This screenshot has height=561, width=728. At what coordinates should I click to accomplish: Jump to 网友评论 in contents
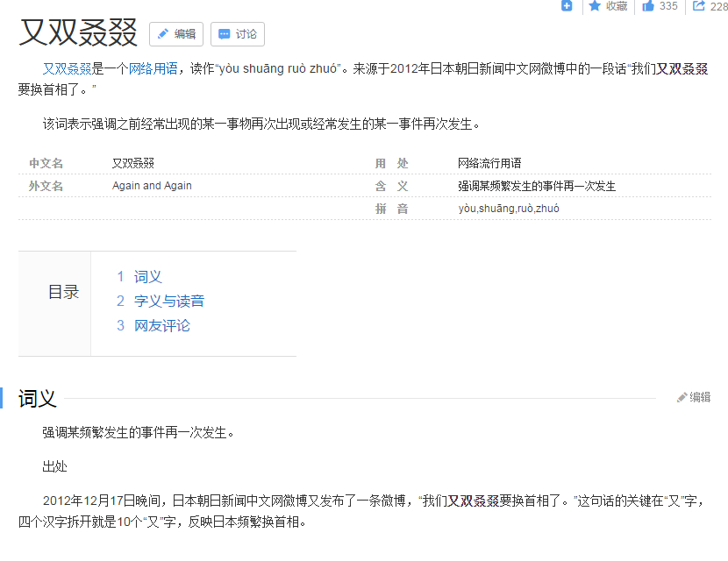[x=162, y=326]
